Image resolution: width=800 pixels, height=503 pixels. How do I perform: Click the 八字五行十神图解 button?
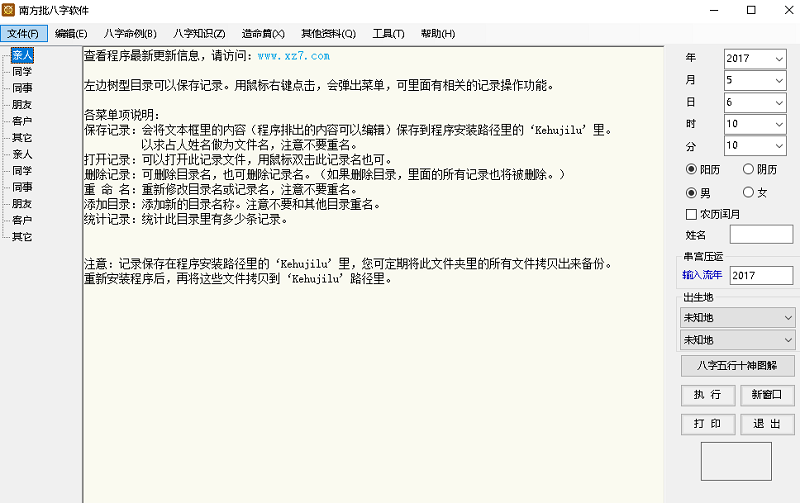pyautogui.click(x=737, y=365)
